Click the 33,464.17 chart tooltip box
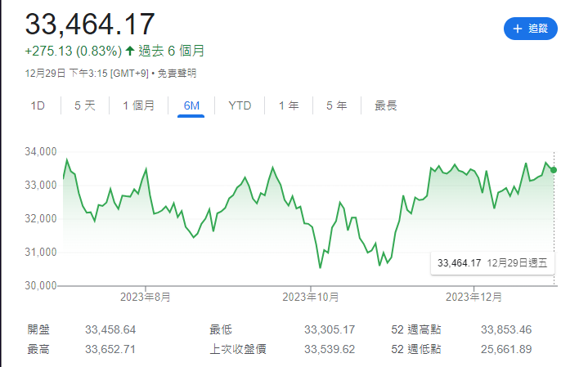Viewport: 588px width, 367px height. (x=492, y=263)
